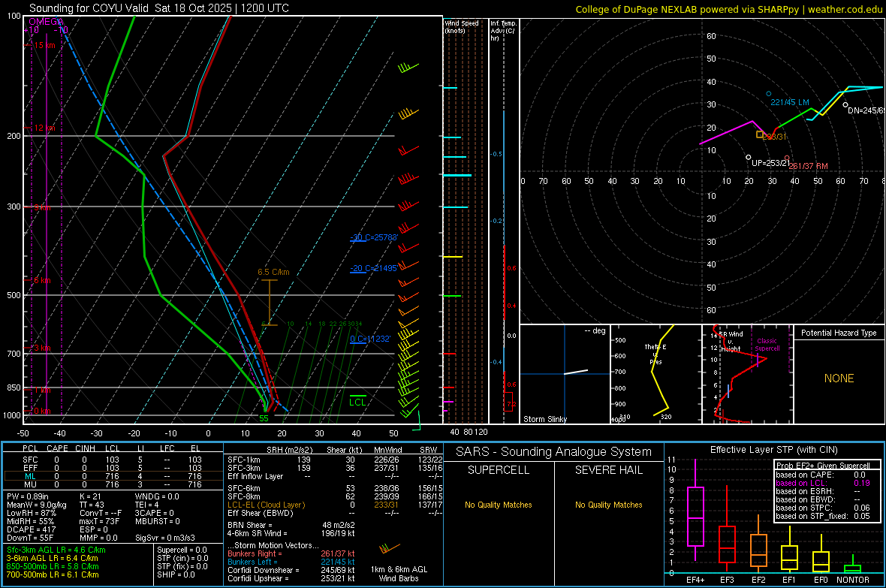The image size is (886, 588).
Task: Select the '0 C=11232'' freezing level label
Action: click(x=370, y=339)
